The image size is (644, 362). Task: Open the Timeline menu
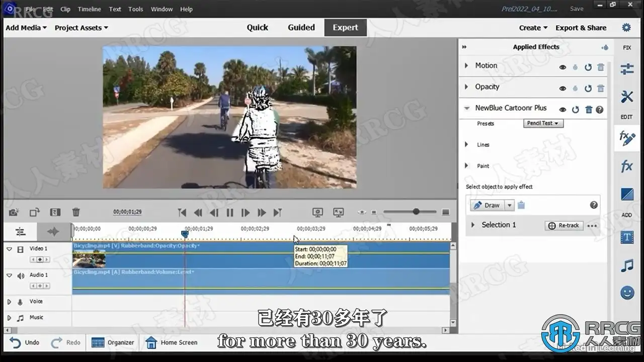[x=89, y=9]
